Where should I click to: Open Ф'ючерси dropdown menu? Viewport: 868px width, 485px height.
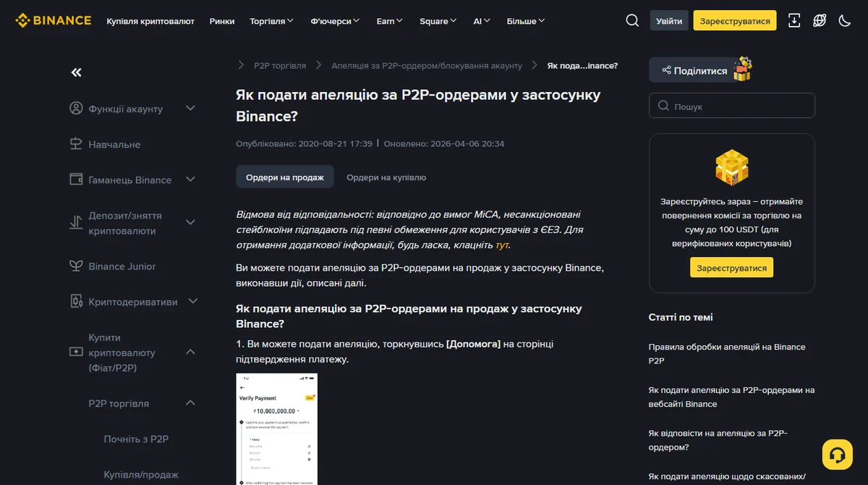[x=336, y=21]
